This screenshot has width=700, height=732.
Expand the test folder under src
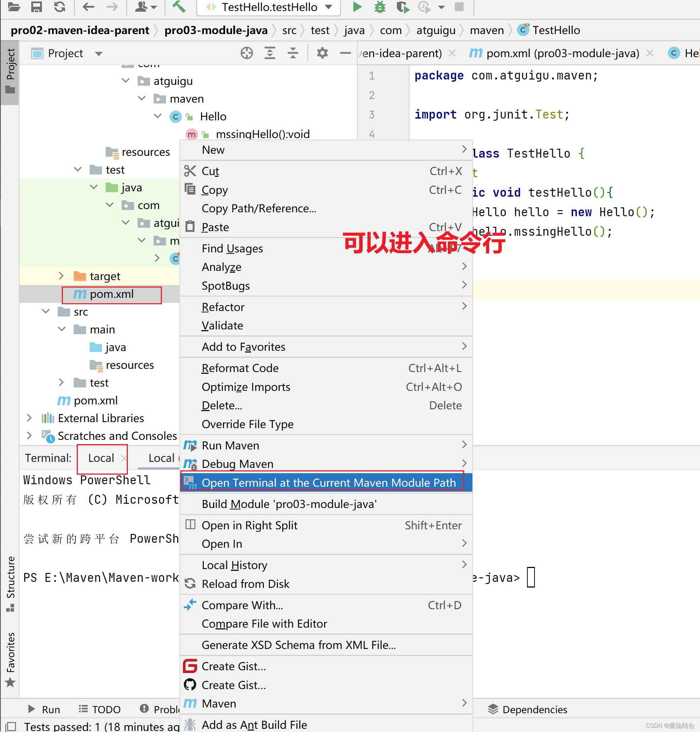pyautogui.click(x=61, y=382)
